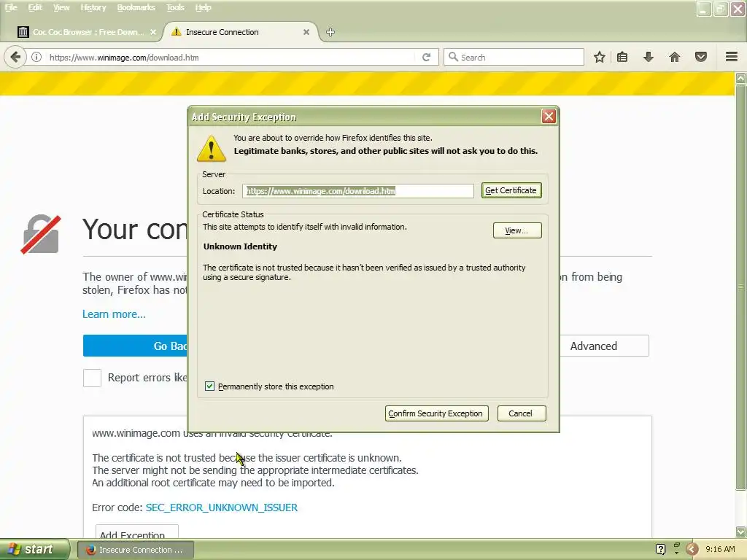
Task: Cancel the security exception dialog
Action: (522, 413)
